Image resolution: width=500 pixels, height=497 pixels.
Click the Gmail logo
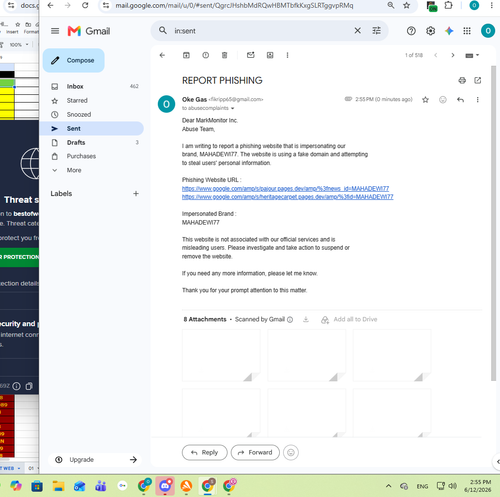tap(89, 31)
